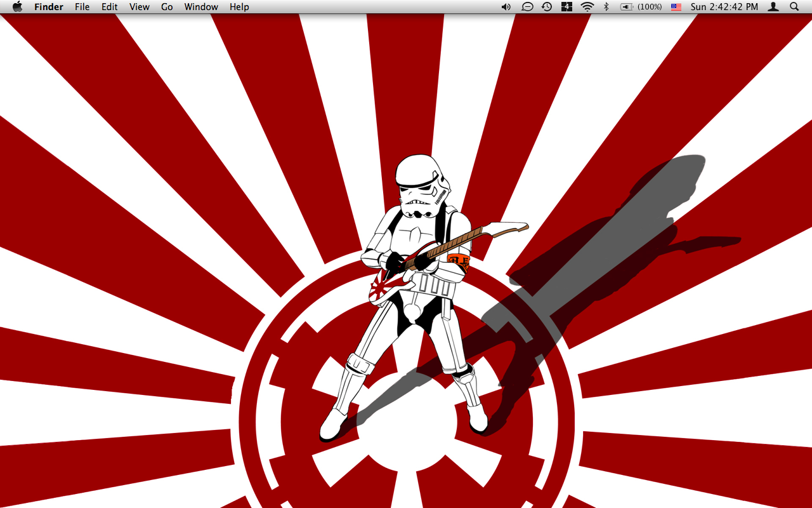Open the chat bubble status icon

point(527,7)
